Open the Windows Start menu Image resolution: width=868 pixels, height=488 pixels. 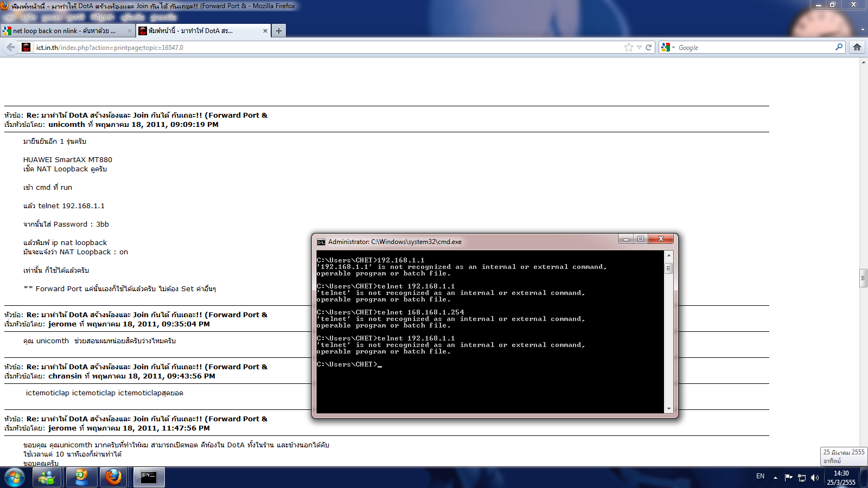coord(15,478)
